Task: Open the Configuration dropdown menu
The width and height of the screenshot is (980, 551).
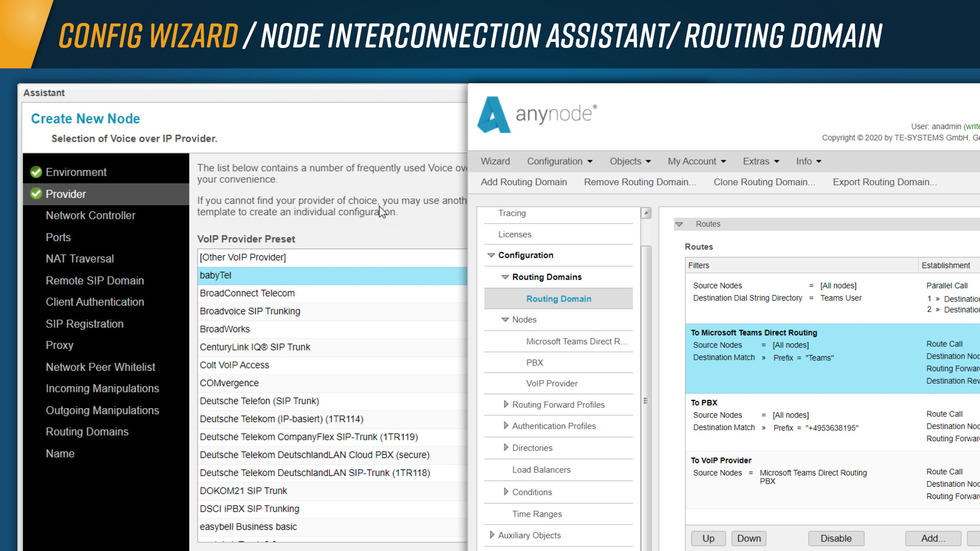Action: coord(559,161)
